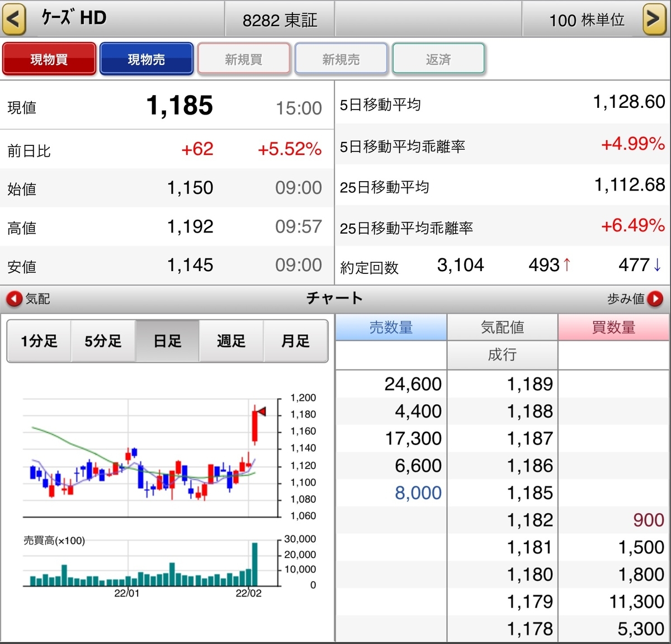Click the 売数量 column header
671x644 pixels.
pos(391,327)
